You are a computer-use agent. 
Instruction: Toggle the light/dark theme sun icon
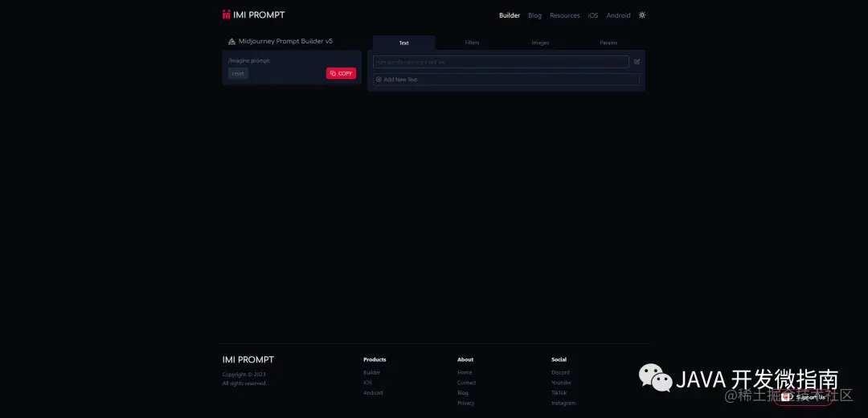(x=642, y=15)
